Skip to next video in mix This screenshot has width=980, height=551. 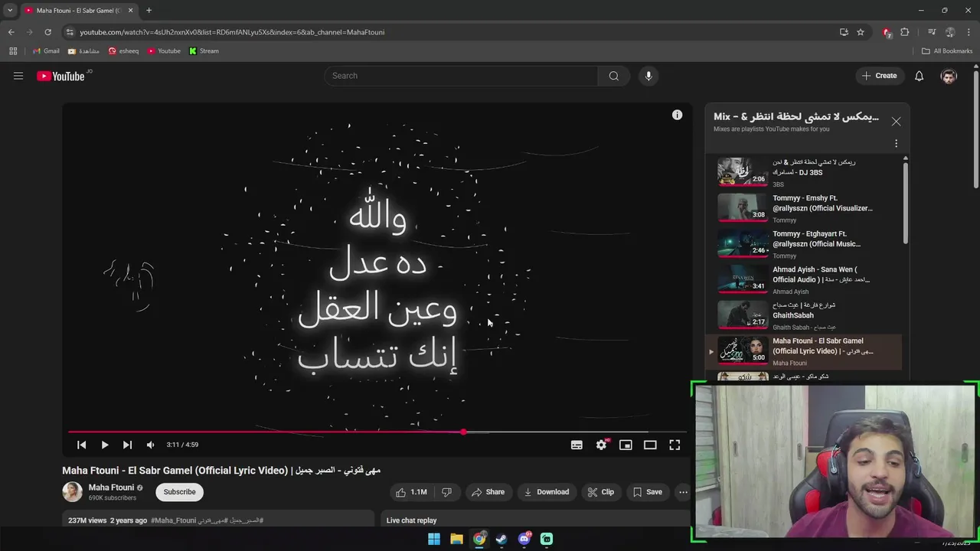pyautogui.click(x=127, y=445)
